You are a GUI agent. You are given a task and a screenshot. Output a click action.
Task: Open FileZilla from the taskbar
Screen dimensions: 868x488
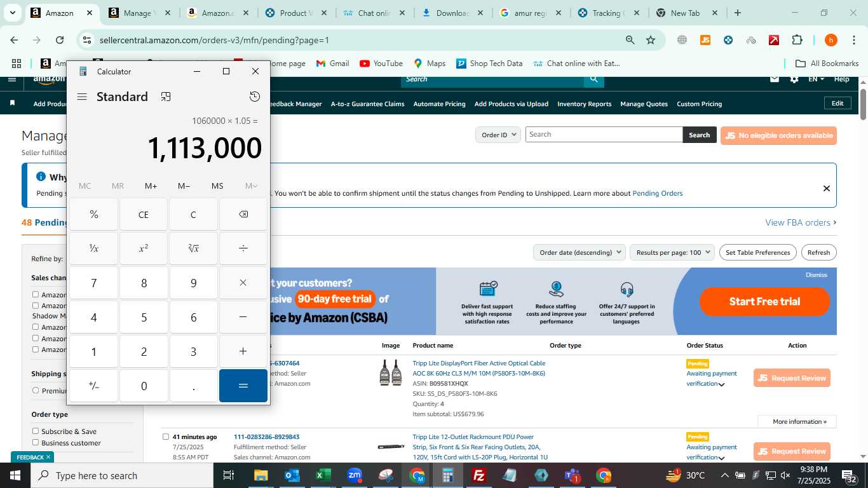pyautogui.click(x=479, y=475)
